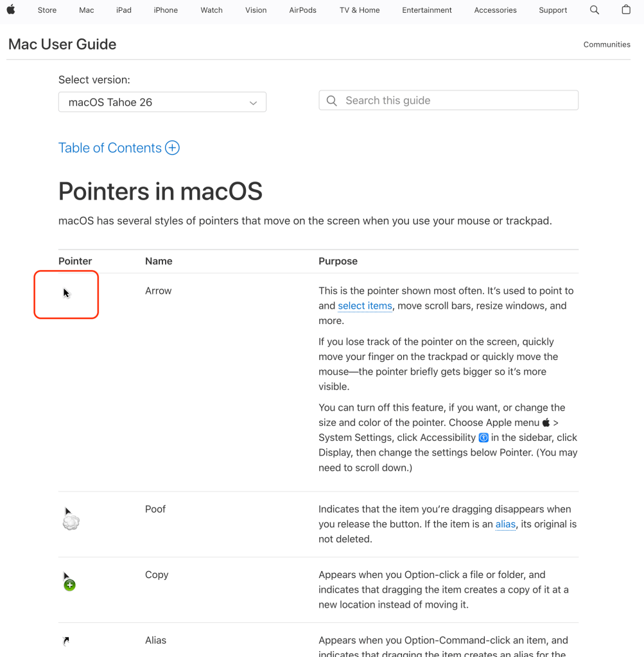
Task: Open the AirPods menu item
Action: coord(302,10)
